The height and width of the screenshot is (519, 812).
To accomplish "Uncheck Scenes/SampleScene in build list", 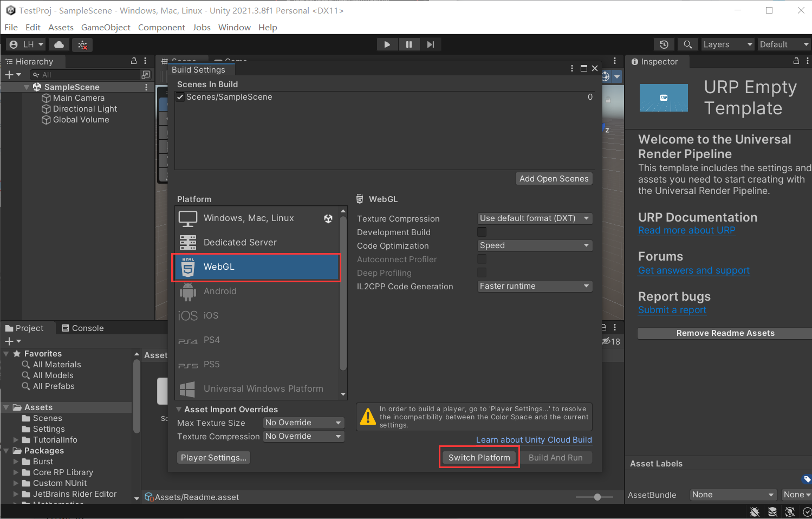I will (x=180, y=98).
